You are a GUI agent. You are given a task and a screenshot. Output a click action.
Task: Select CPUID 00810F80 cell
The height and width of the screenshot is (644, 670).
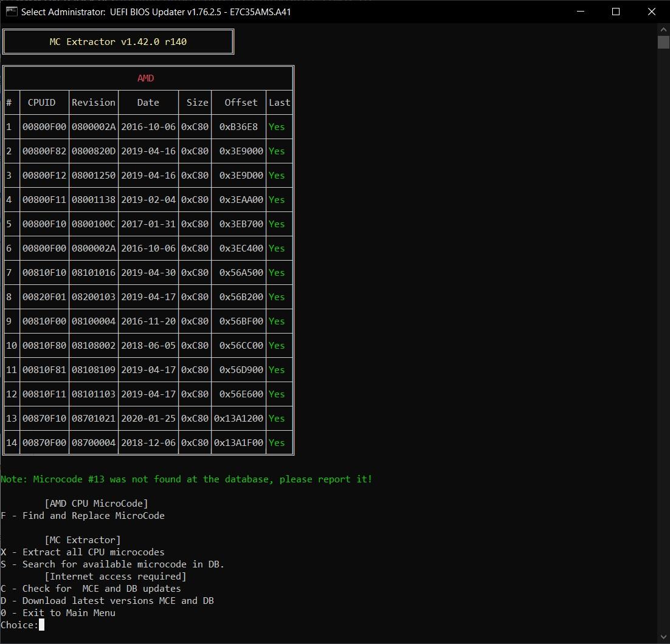(x=44, y=346)
